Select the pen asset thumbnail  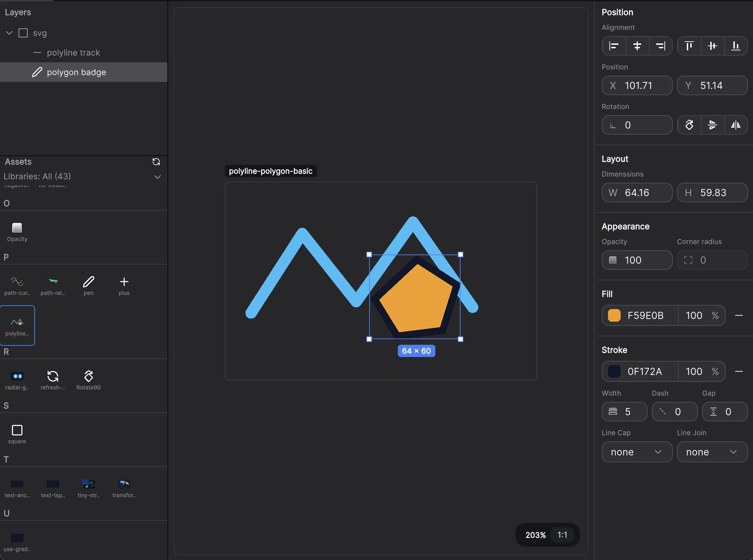pos(89,281)
